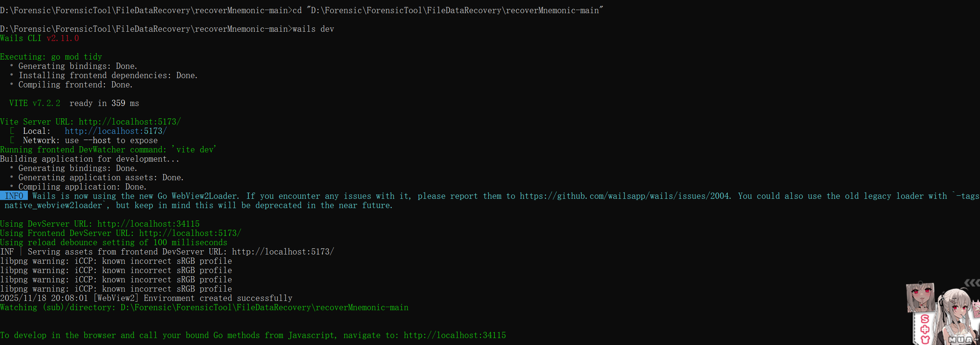Click the blue INFO badge
This screenshot has height=345, width=980.
point(14,196)
